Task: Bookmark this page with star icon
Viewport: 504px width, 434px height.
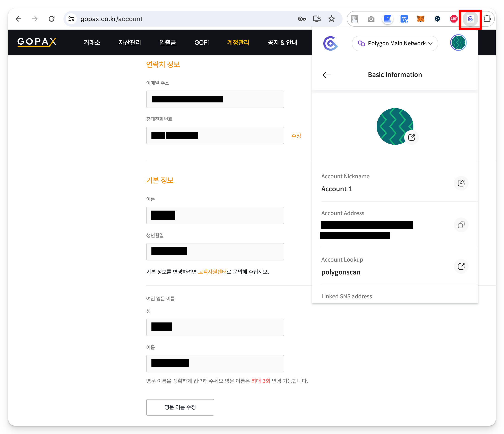Action: click(332, 19)
